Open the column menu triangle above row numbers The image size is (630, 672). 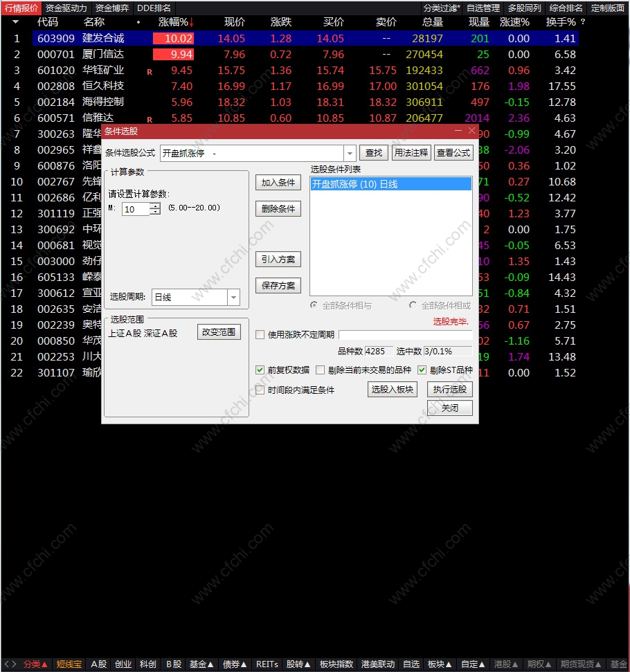(15, 22)
